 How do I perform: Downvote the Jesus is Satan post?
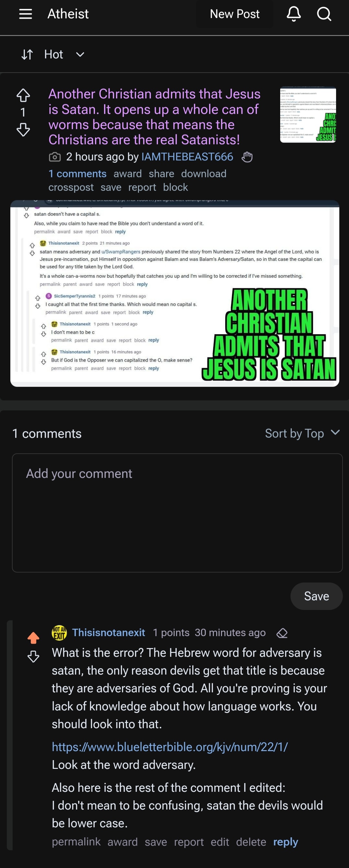[23, 129]
